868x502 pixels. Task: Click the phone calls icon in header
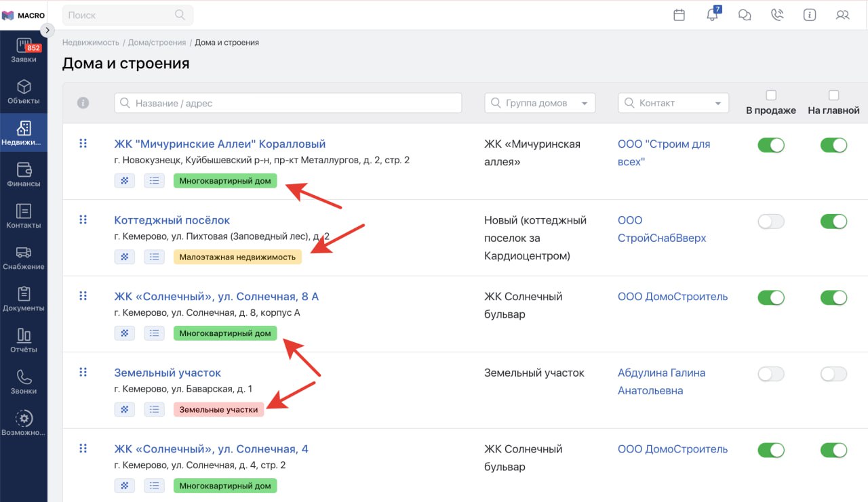777,15
